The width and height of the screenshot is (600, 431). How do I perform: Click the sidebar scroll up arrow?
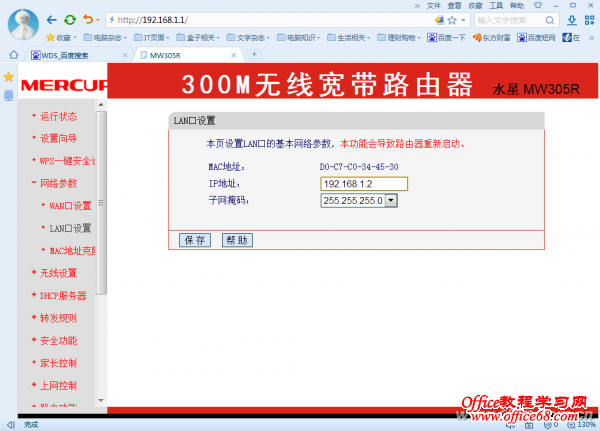(x=101, y=104)
